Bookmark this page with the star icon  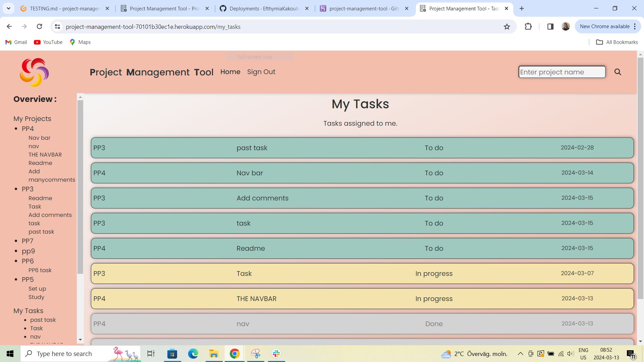(507, 26)
